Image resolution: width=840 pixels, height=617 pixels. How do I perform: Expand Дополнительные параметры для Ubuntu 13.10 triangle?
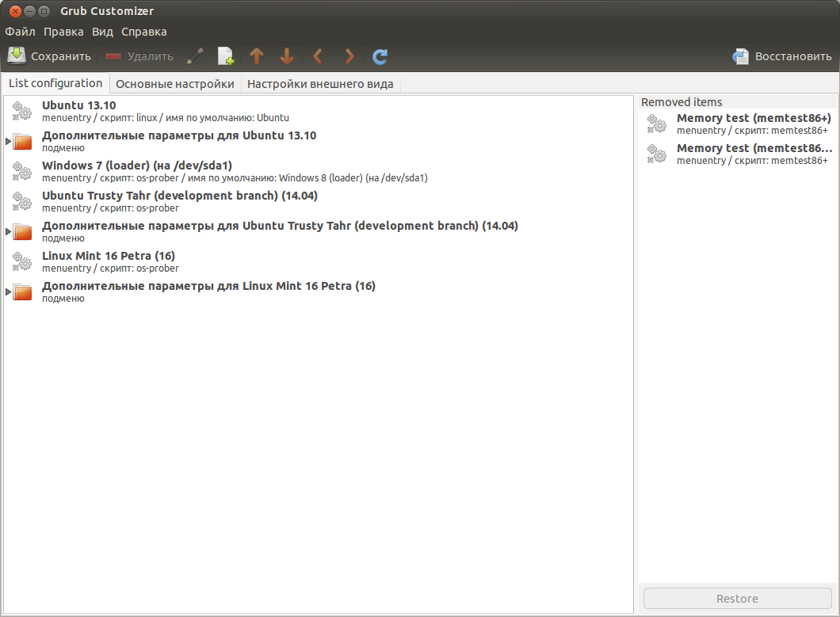click(8, 142)
